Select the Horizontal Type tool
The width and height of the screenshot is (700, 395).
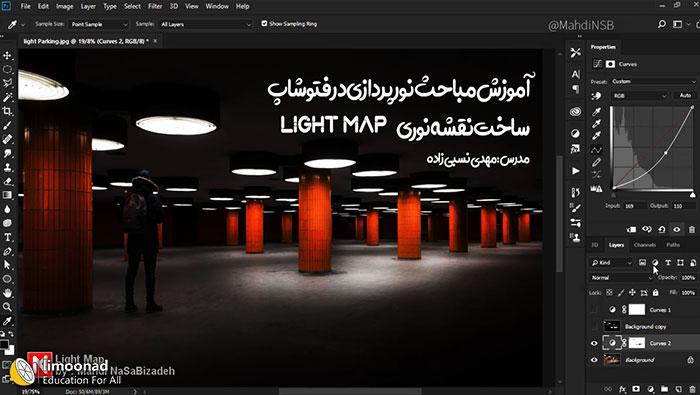[8, 237]
